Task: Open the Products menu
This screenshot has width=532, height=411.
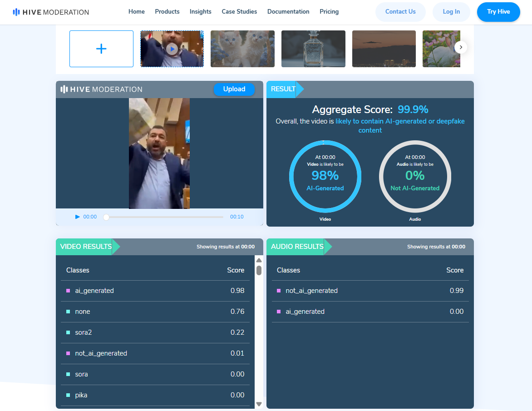Action: pyautogui.click(x=167, y=12)
